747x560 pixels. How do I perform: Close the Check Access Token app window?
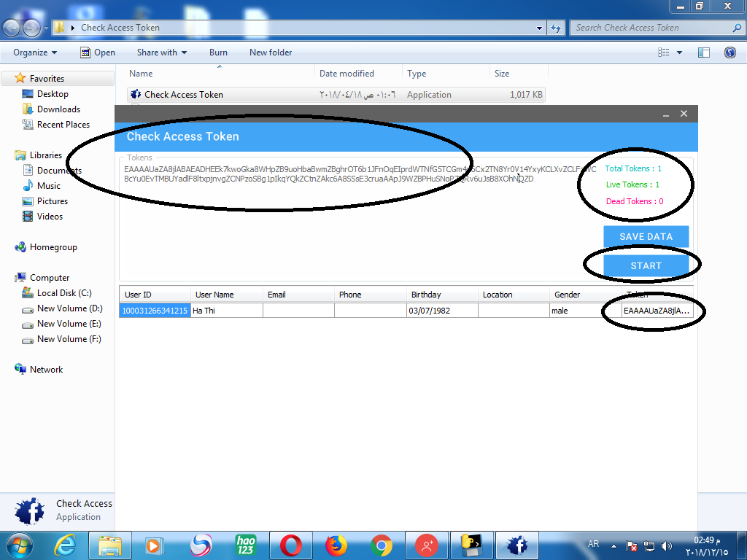pyautogui.click(x=684, y=114)
